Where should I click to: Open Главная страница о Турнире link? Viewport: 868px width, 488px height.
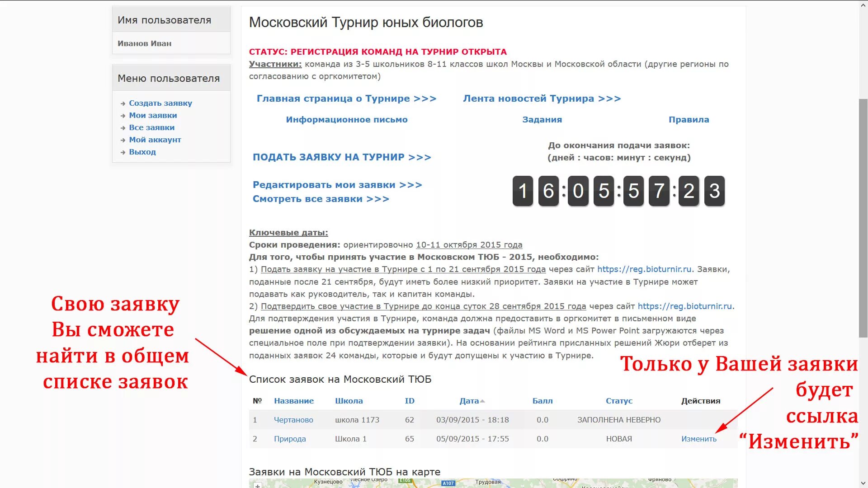pyautogui.click(x=347, y=99)
